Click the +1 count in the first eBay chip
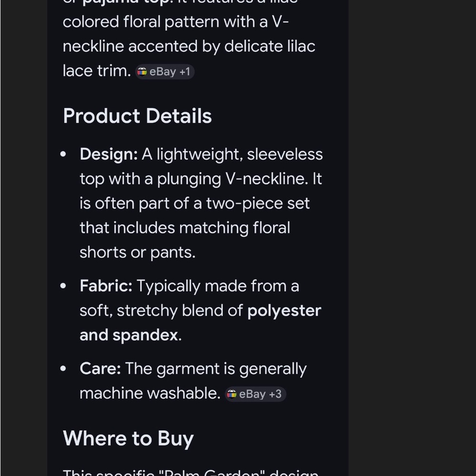476x476 pixels. (x=185, y=72)
